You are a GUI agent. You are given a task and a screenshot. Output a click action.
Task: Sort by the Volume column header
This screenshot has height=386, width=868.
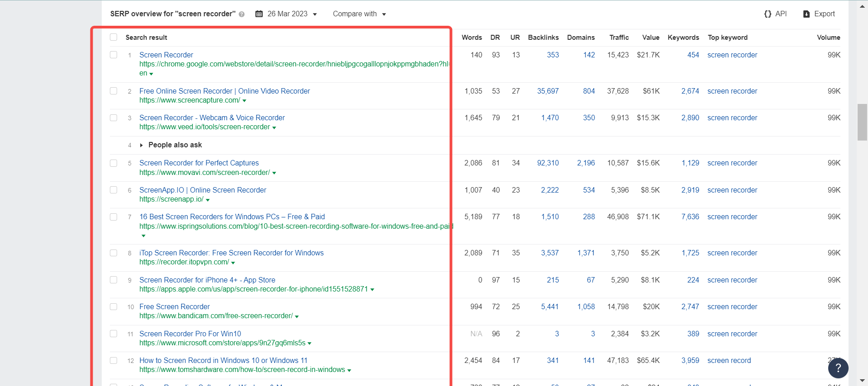pyautogui.click(x=828, y=38)
